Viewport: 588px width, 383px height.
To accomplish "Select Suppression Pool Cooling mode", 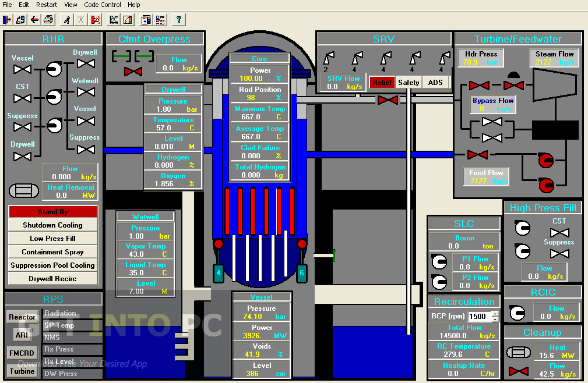I will [52, 265].
